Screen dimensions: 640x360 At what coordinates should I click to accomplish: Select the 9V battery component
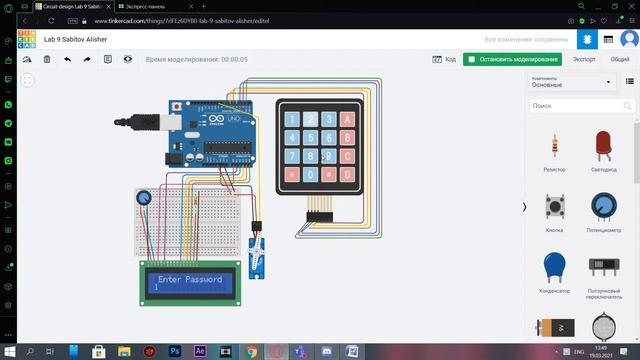555,327
